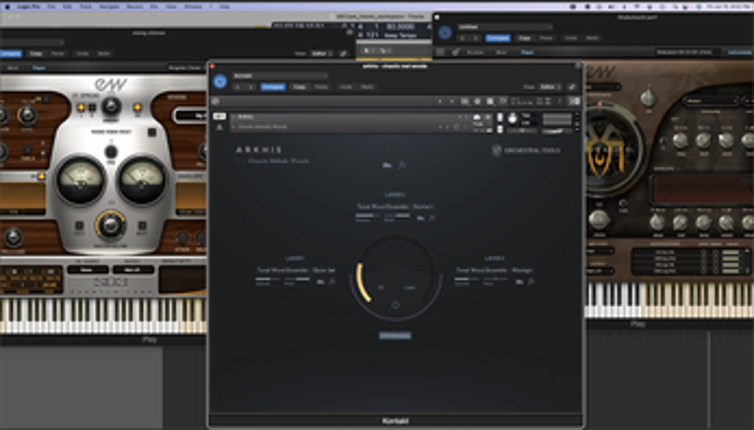
Task: Go to previous preset in Kontakt window
Action: point(238,87)
